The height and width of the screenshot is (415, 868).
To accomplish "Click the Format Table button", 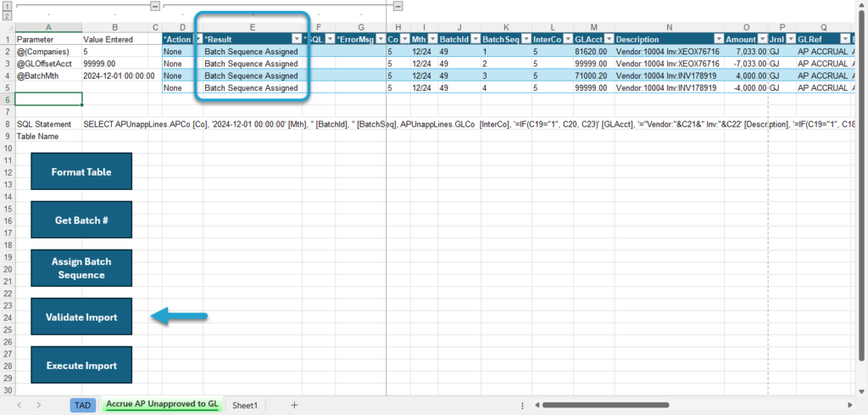I will tap(81, 171).
